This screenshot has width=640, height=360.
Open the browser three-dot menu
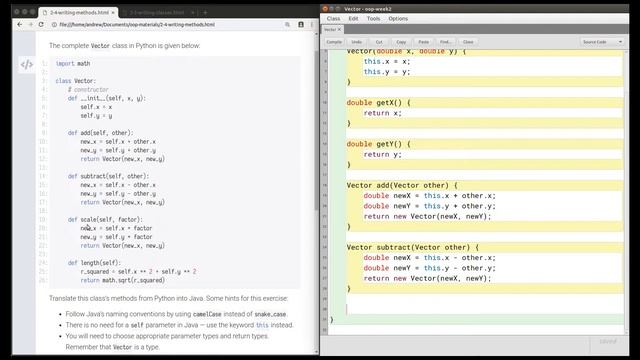[312, 24]
